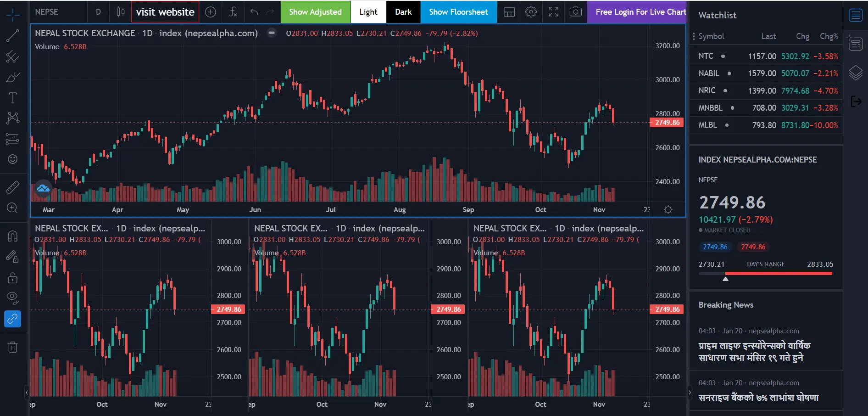868x416 pixels.
Task: Activate the magnet mode tool
Action: pos(12,236)
